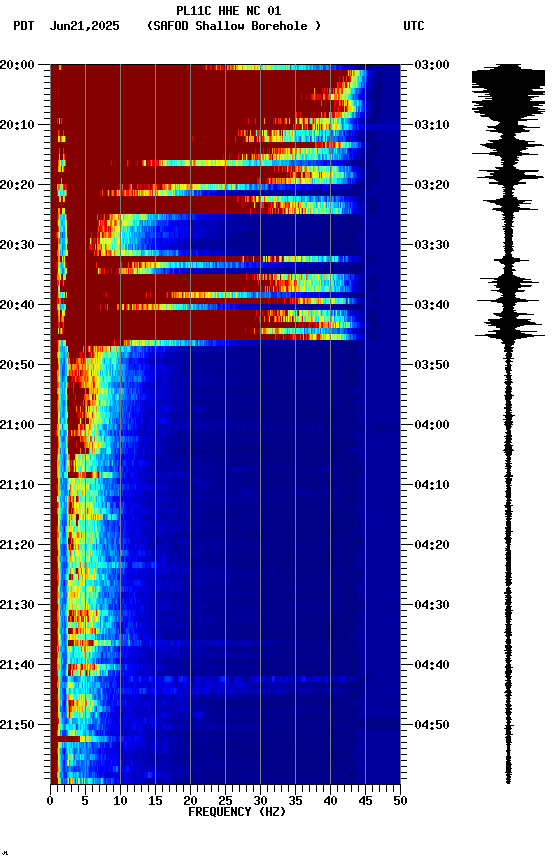The height and width of the screenshot is (864, 552).
Task: Click the '40' Hz frequency axis label
Action: coord(330,801)
